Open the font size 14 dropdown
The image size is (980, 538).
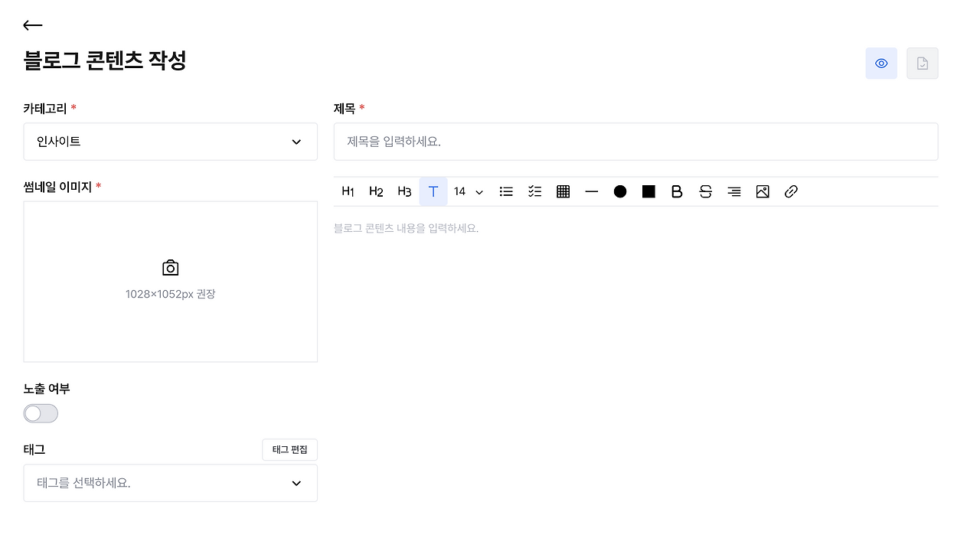467,191
